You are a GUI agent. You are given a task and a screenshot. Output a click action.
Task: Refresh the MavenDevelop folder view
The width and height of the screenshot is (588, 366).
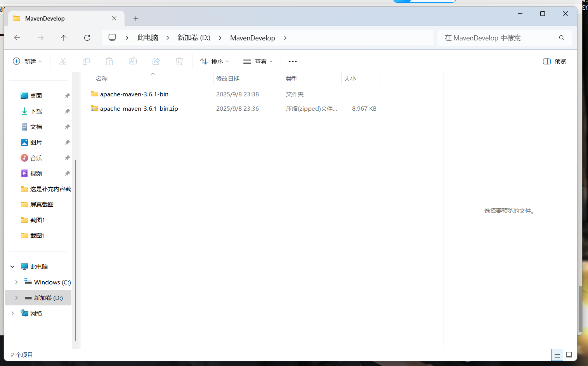tap(87, 38)
